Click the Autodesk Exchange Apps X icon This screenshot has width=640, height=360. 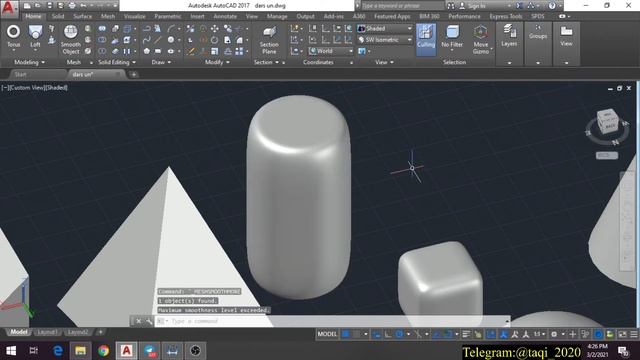(519, 6)
